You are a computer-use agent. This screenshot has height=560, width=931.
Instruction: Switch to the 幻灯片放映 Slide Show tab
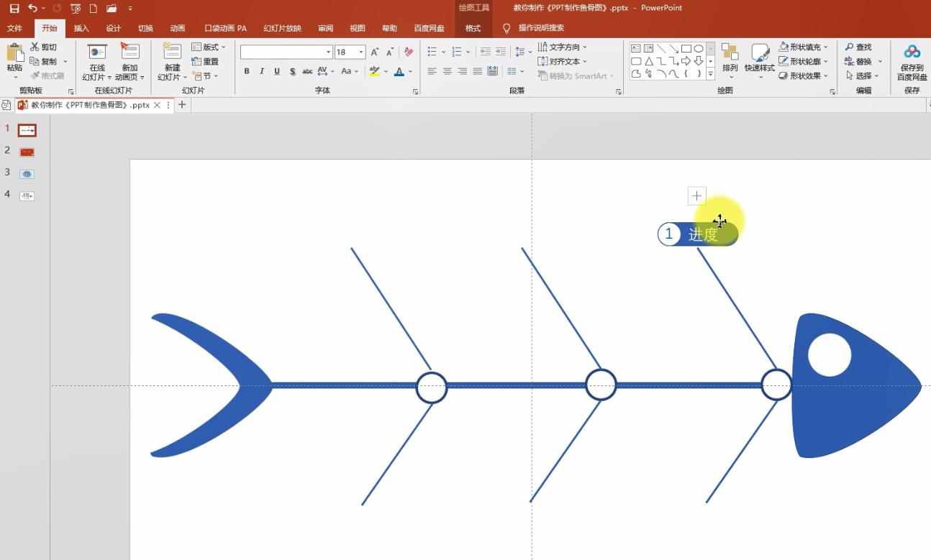click(283, 29)
